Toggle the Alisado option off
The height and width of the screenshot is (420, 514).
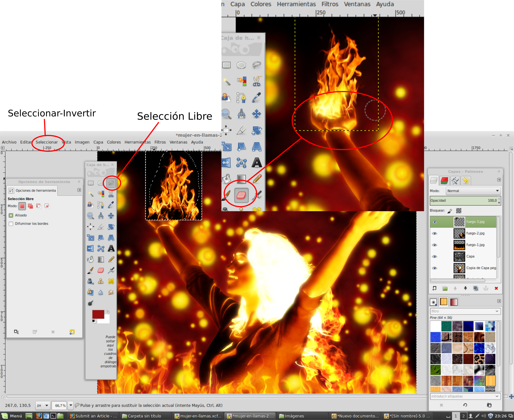pyautogui.click(x=11, y=215)
